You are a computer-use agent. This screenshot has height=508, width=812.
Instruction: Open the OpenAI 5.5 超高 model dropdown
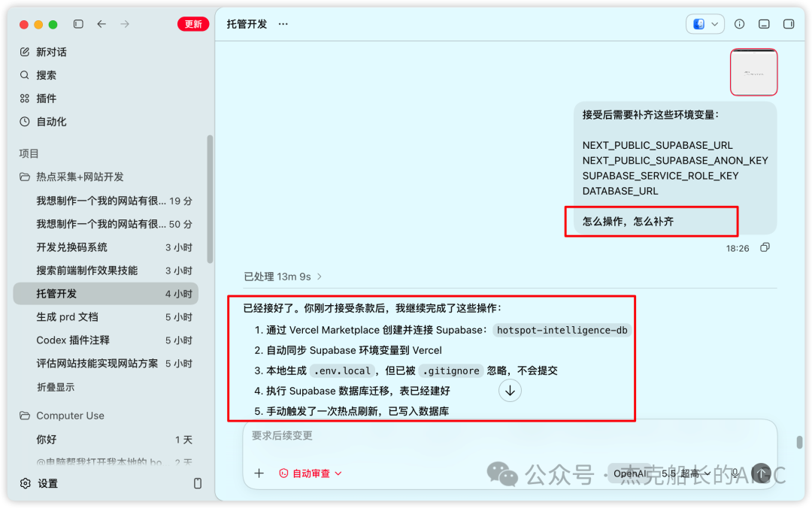662,473
